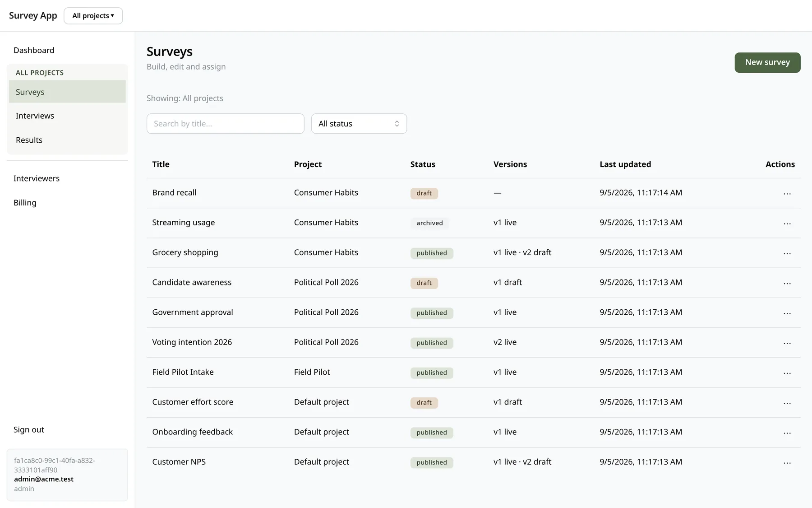Click the Candidate awareness survey title
This screenshot has height=508, width=812.
[x=192, y=282]
